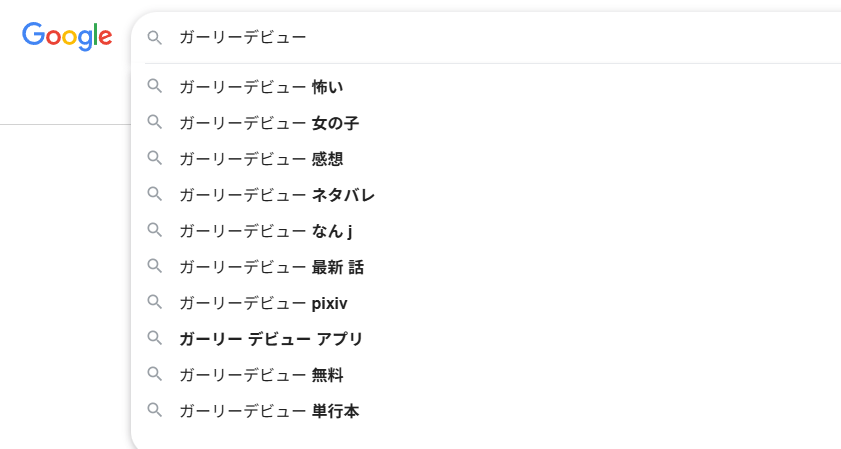Select the ガーリーデビュー ネタバレ suggestion
The image size is (841, 449).
pyautogui.click(x=277, y=195)
